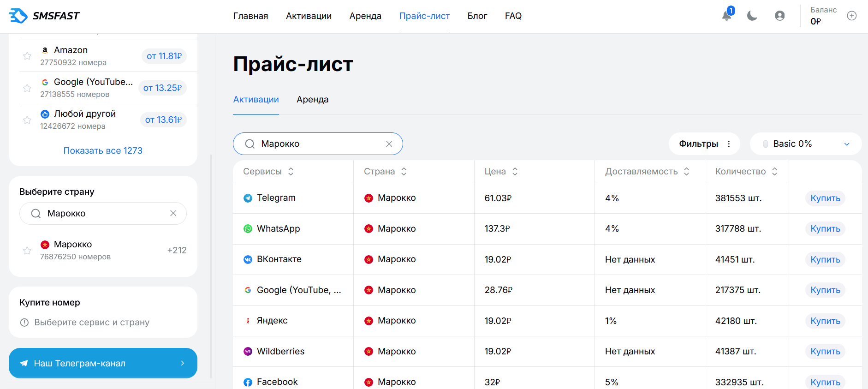Favorite Amazon service with star icon
Image resolution: width=868 pixels, height=389 pixels.
(27, 56)
